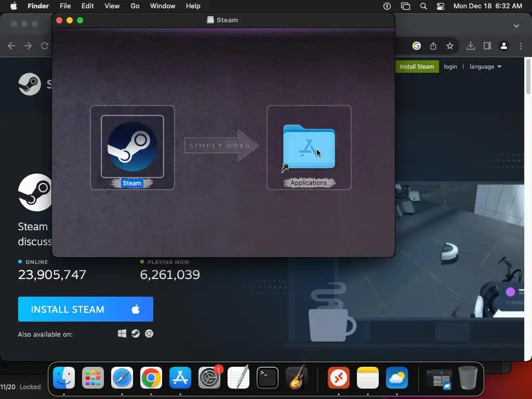This screenshot has width=532, height=399.
Task: Click the login link on Steam page
Action: [450, 66]
